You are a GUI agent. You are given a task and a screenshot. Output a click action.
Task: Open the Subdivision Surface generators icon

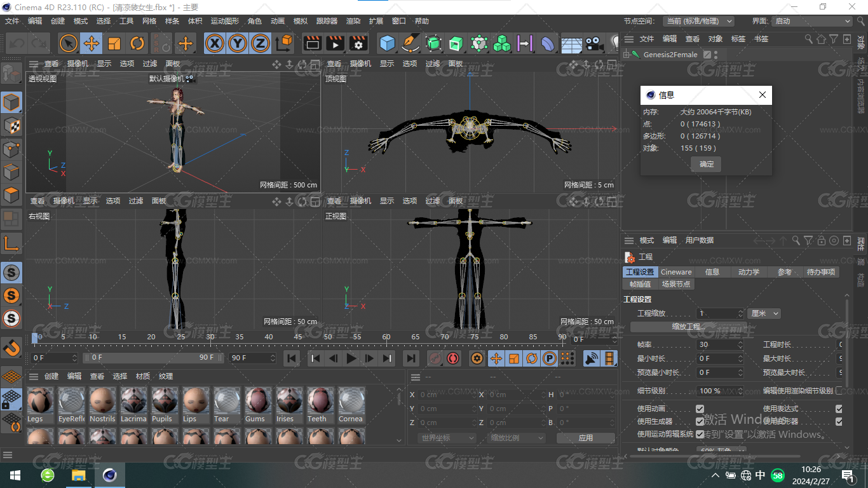pos(434,43)
